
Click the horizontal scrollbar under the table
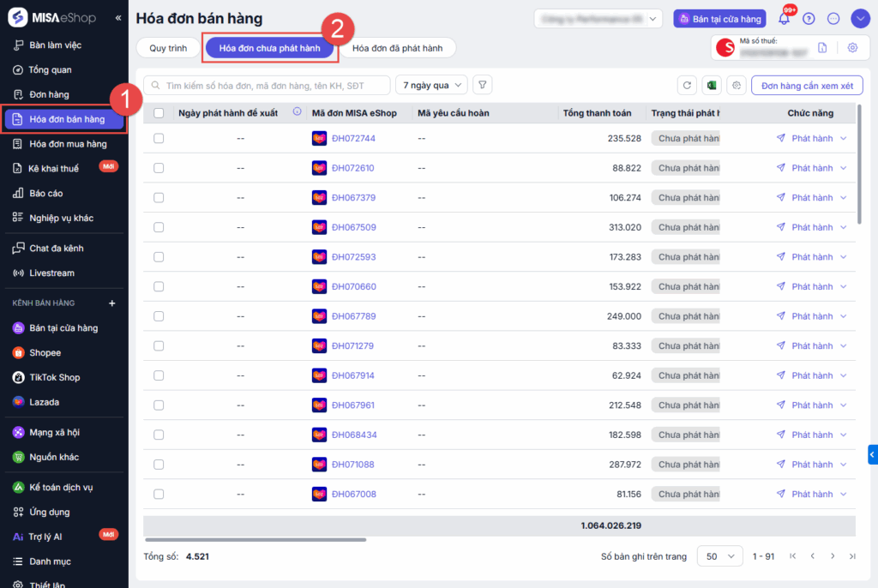[256, 540]
